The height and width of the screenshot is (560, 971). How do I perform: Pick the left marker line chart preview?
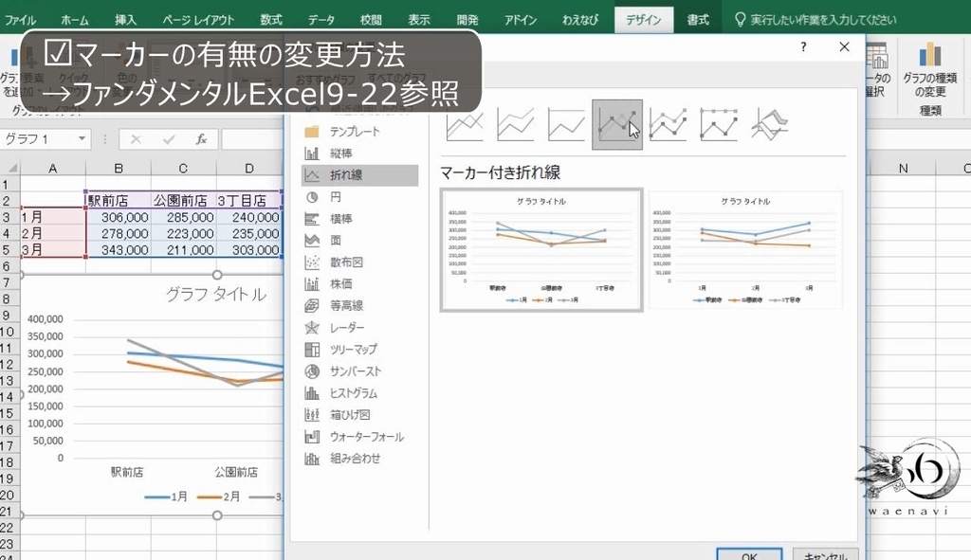[541, 249]
